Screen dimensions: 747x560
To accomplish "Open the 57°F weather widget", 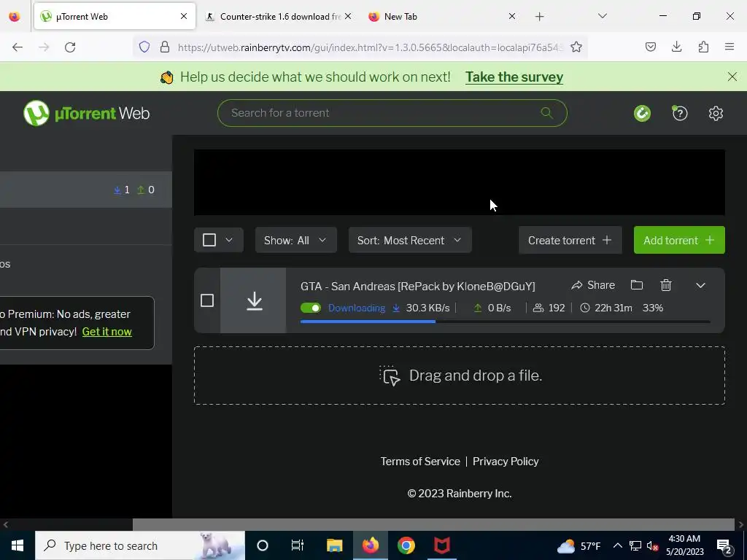I will point(578,545).
